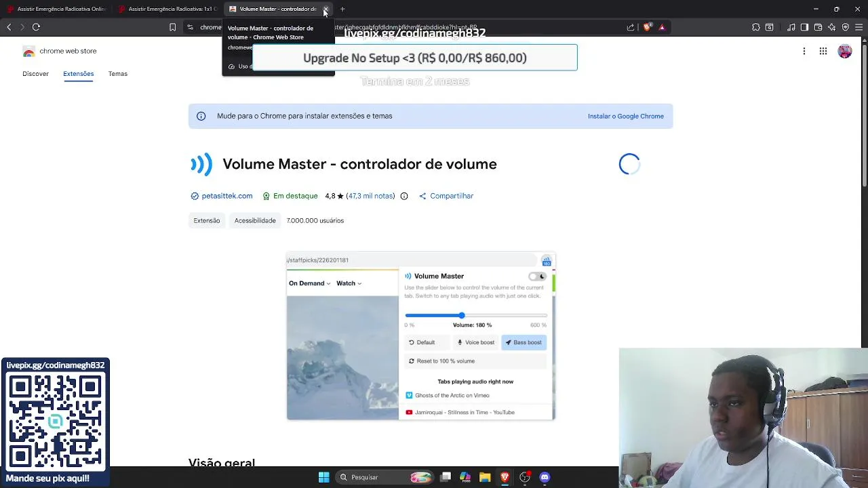The image size is (868, 488).
Task: Open the Brave Rewards triangle icon
Action: [x=662, y=27]
